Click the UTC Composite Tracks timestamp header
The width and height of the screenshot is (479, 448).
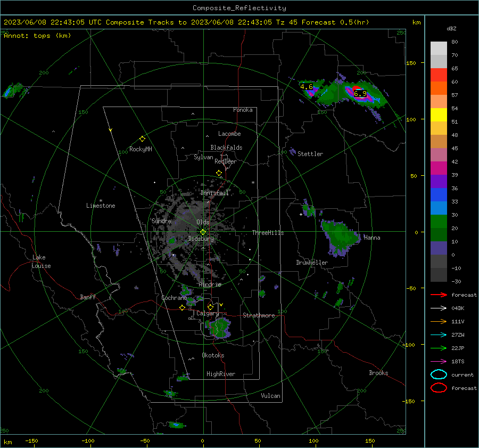(x=186, y=22)
